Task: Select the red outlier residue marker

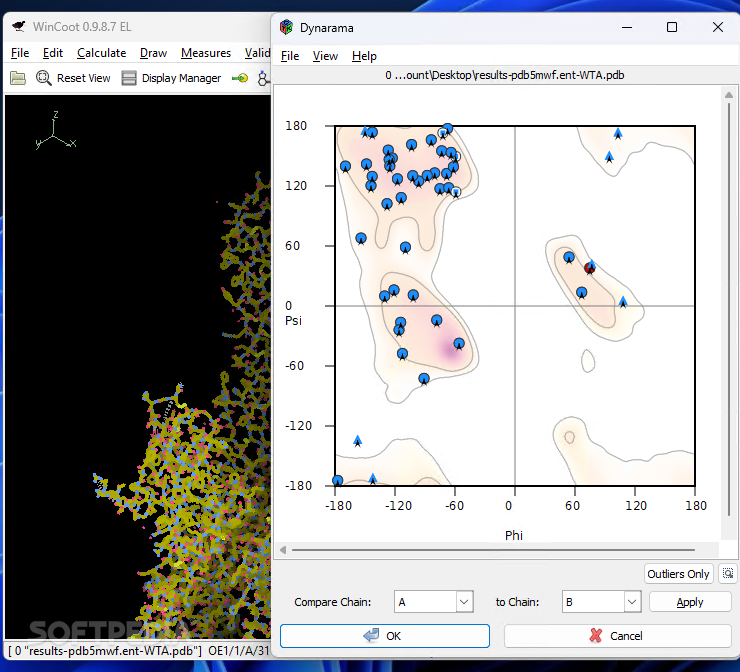Action: point(589,268)
